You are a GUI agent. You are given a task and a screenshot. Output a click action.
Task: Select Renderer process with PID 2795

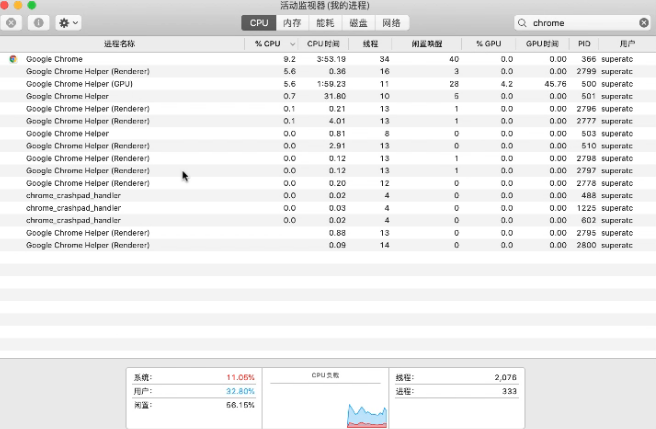(x=328, y=233)
